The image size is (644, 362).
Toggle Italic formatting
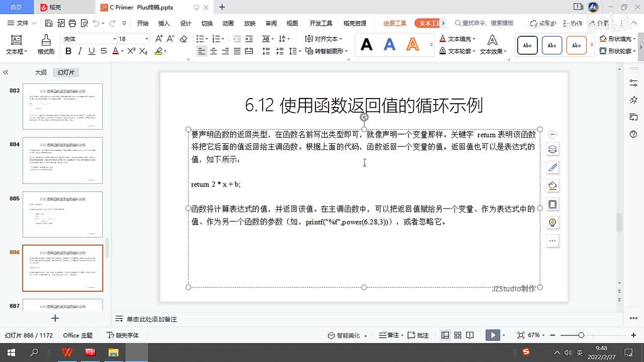[80, 51]
